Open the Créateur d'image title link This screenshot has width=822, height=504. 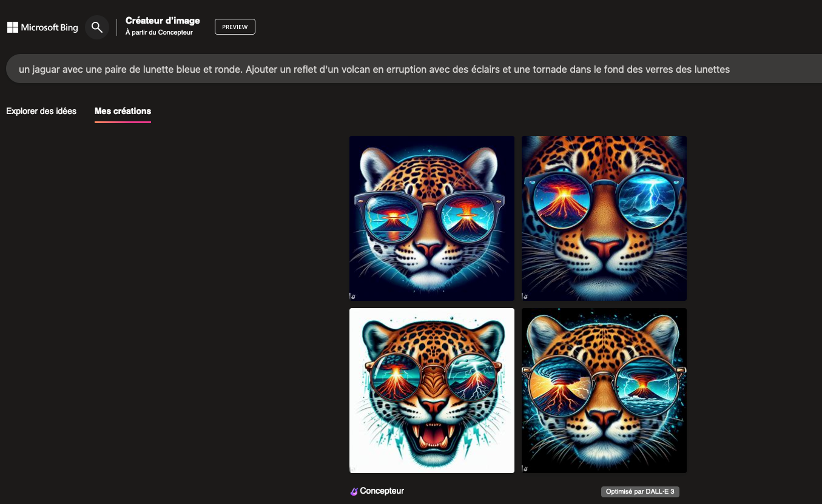tap(163, 21)
